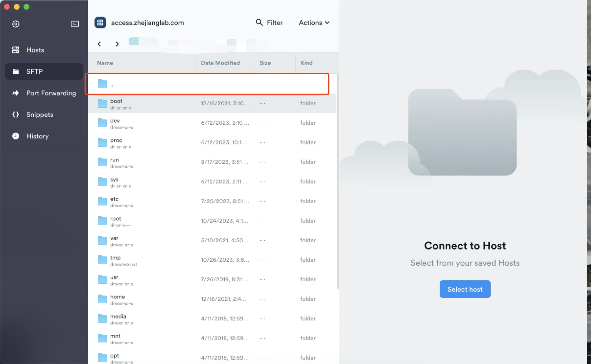Click the Filter magnifier icon
This screenshot has height=364, width=591.
pos(259,23)
